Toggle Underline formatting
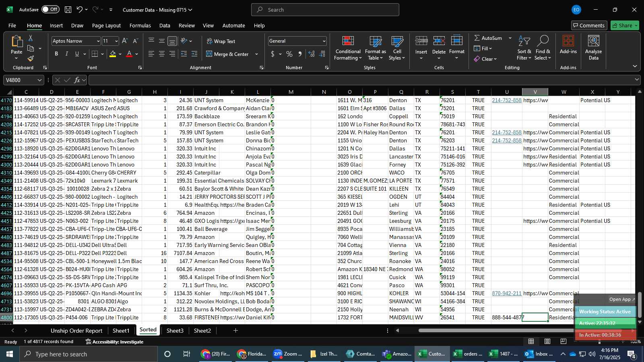 coord(77,54)
